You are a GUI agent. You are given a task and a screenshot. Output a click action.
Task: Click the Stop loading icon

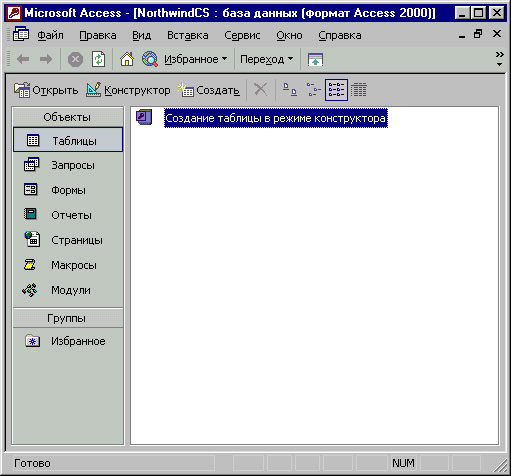(76, 60)
